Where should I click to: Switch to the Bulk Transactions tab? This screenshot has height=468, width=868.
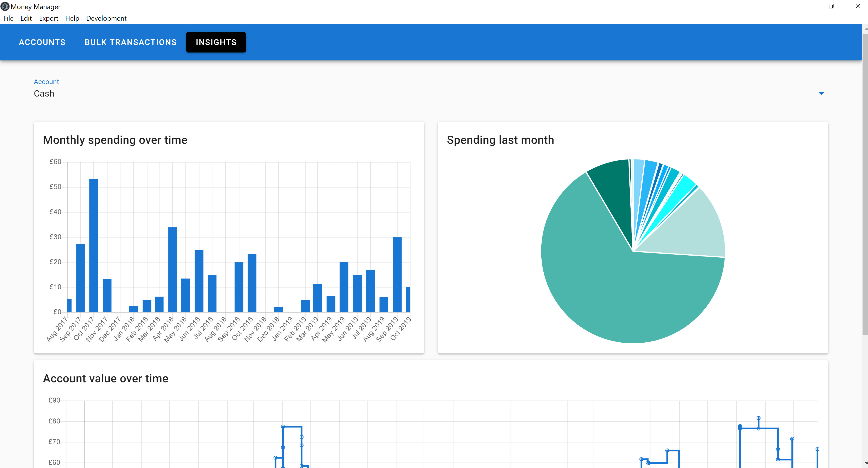[x=130, y=42]
